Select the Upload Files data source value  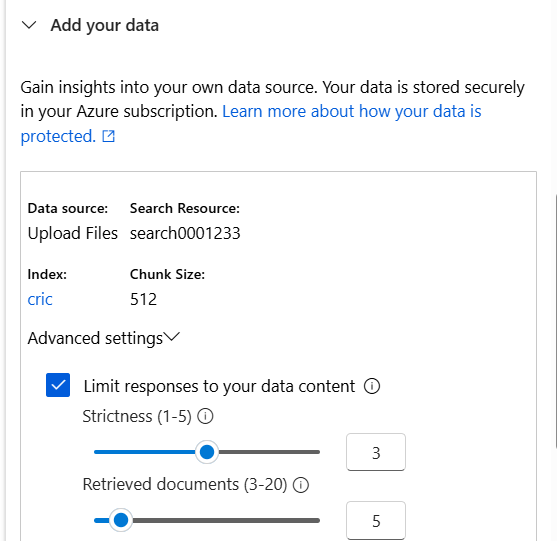72,233
